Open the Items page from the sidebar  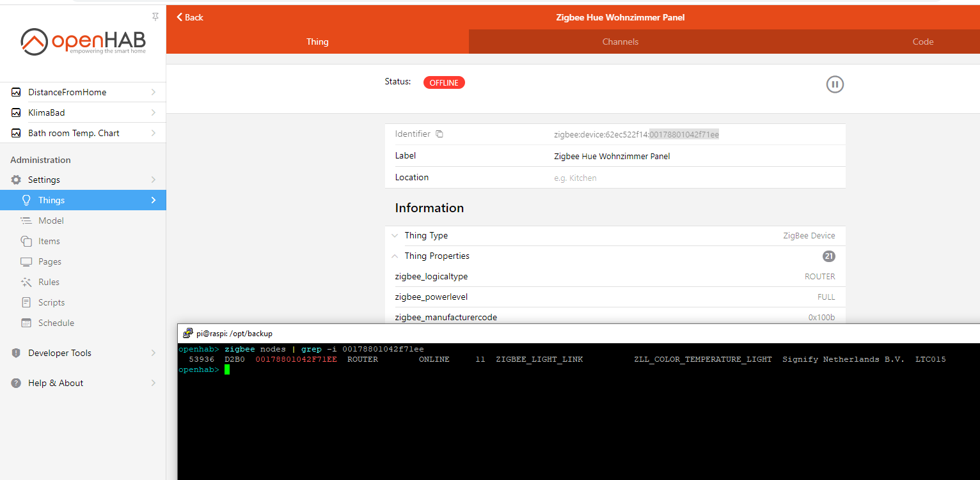[49, 241]
